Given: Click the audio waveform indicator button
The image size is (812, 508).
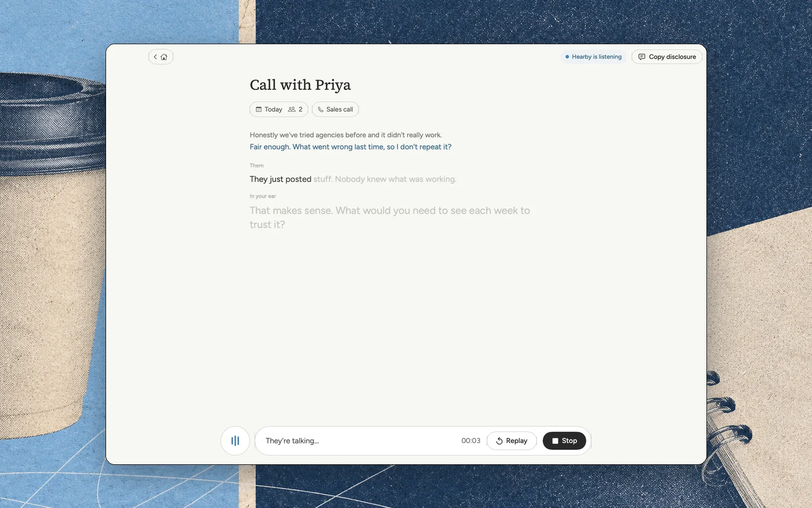Looking at the screenshot, I should 235,441.
